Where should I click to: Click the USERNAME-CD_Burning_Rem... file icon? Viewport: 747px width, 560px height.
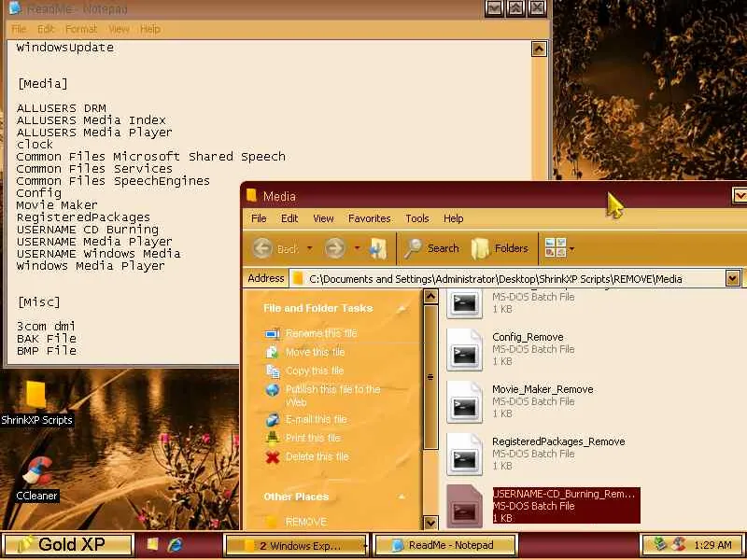(x=464, y=507)
